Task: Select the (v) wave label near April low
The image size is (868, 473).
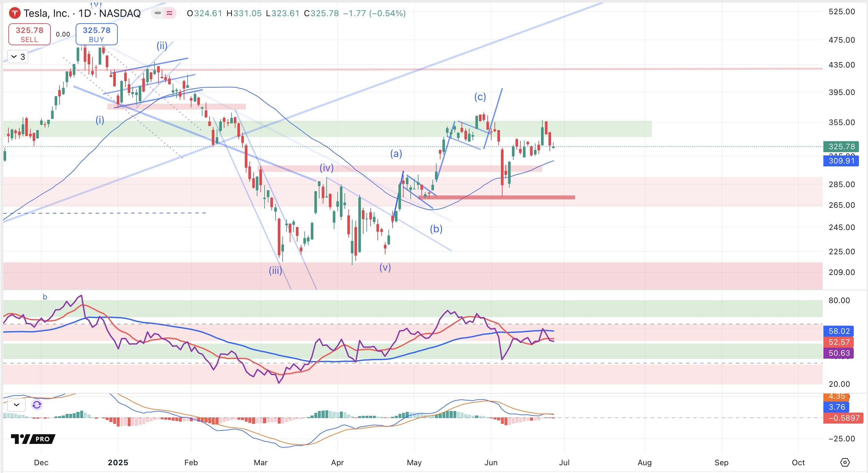Action: click(385, 267)
